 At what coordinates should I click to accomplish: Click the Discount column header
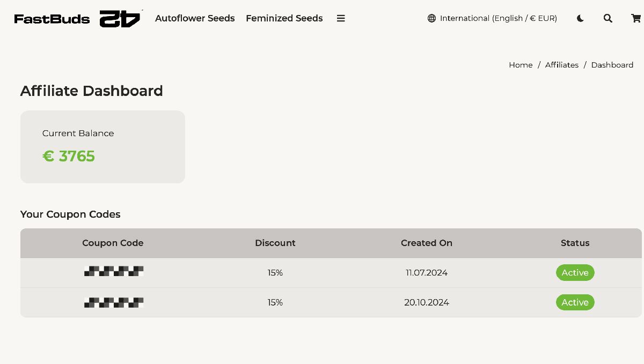(275, 243)
